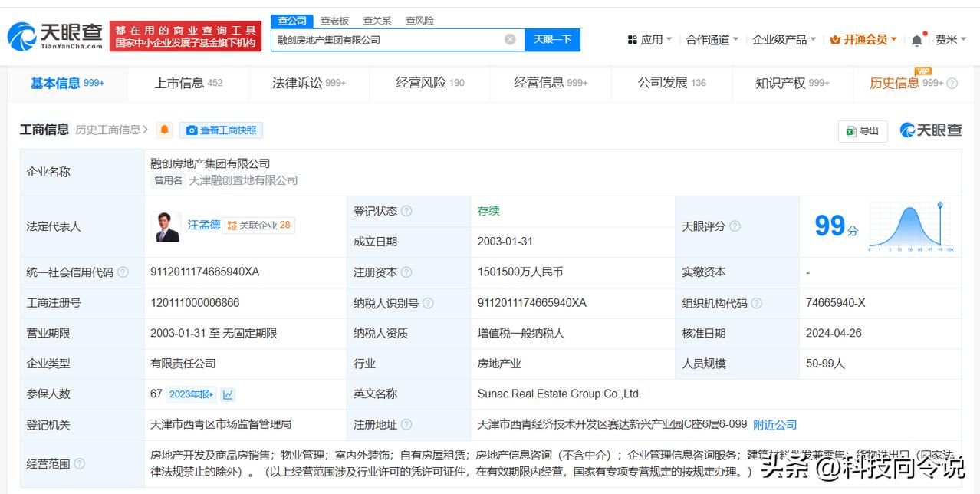Switch to the 法律诉讼 tab
The width and height of the screenshot is (980, 494).
pos(309,84)
